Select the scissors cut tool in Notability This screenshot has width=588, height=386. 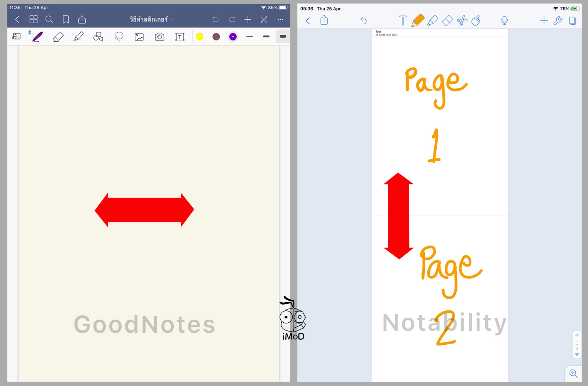click(x=462, y=20)
